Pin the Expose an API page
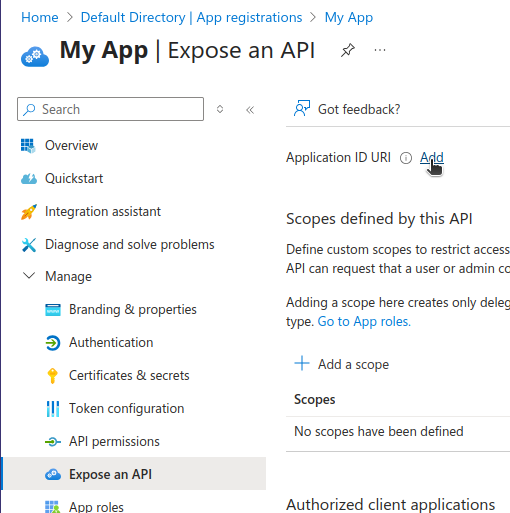Image resolution: width=510 pixels, height=513 pixels. pyautogui.click(x=348, y=50)
